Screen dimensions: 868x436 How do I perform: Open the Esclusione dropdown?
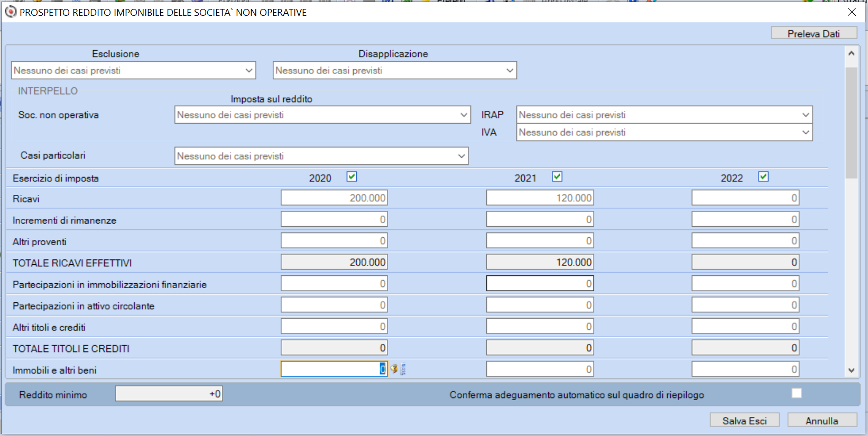[x=133, y=70]
